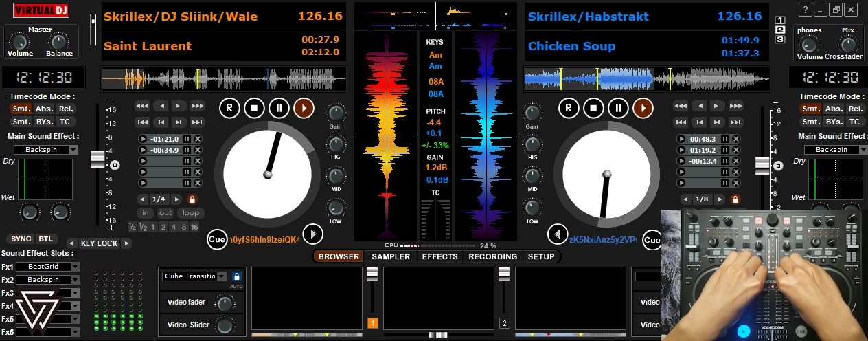Open Fx2 Backspin effect slot dropdown

[75, 280]
